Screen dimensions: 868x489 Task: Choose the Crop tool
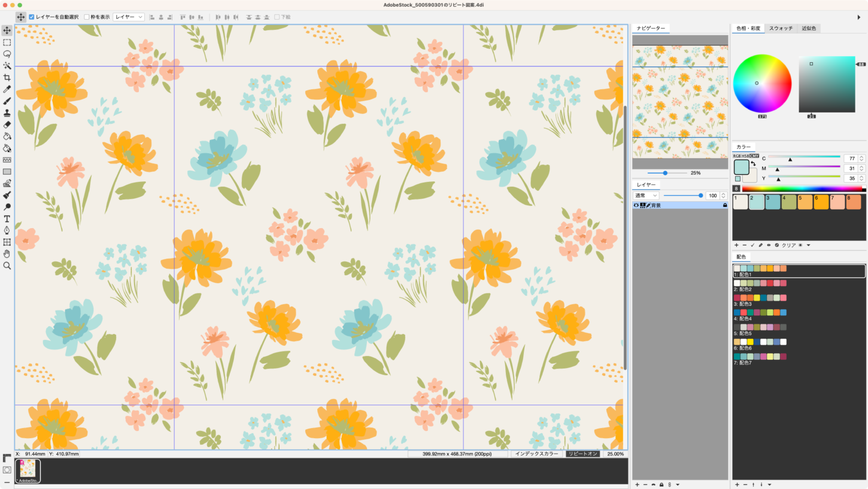[x=7, y=77]
